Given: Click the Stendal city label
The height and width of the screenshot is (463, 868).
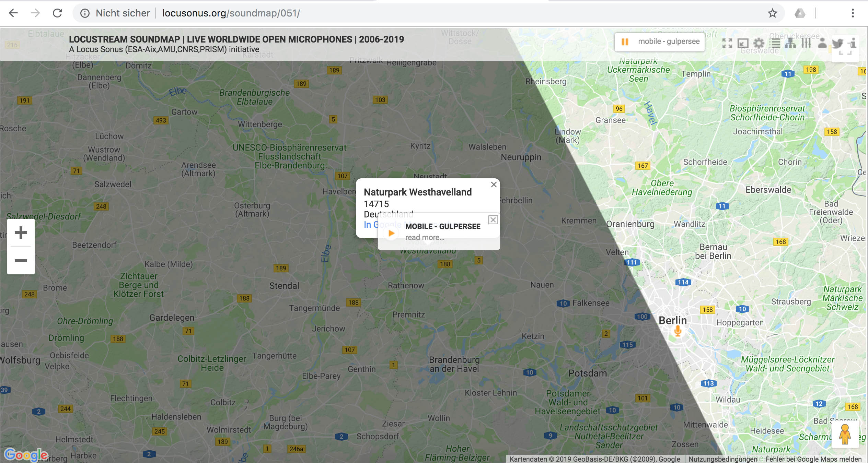Looking at the screenshot, I should point(284,286).
